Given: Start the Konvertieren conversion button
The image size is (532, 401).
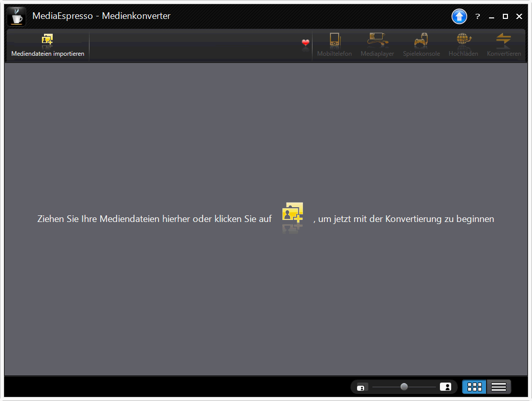Looking at the screenshot, I should coord(504,45).
